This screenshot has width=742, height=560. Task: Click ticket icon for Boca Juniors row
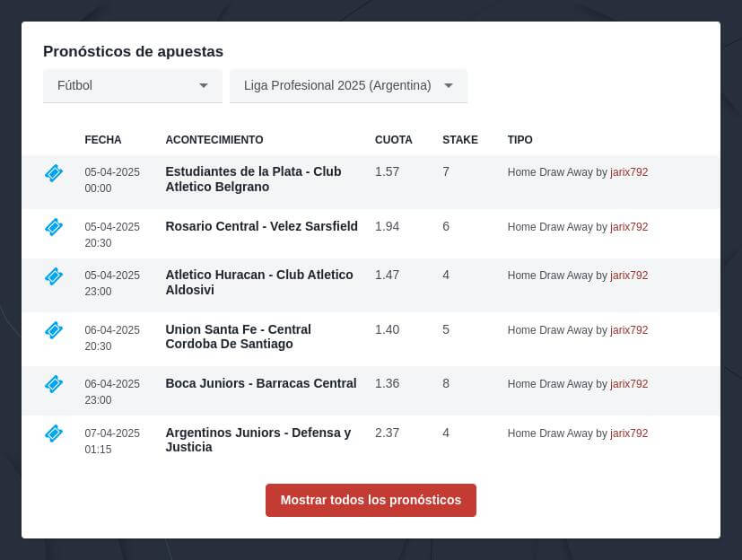[54, 384]
